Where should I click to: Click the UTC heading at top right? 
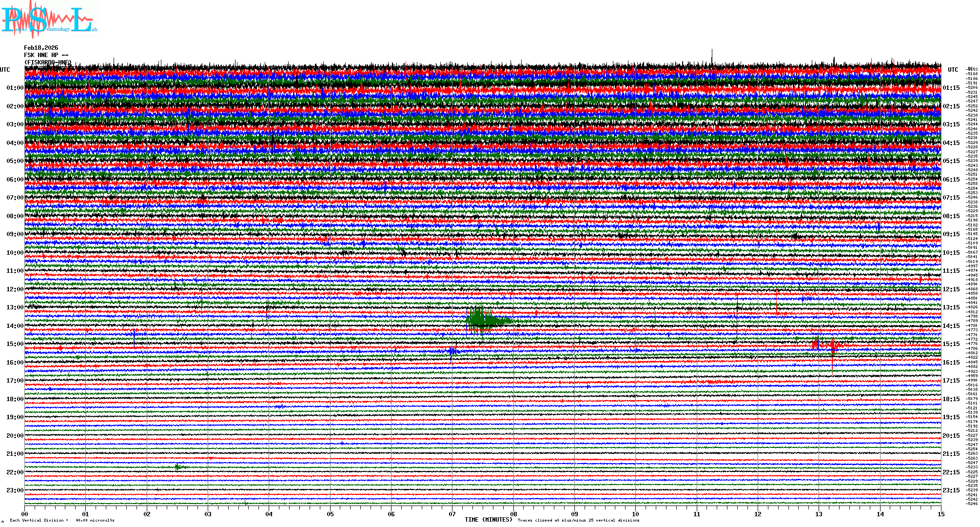953,70
